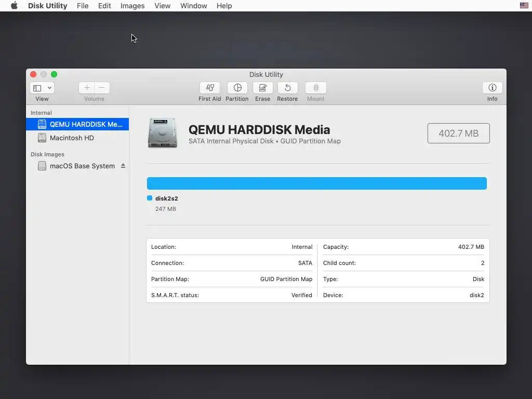Open the Images menu
Viewport: 532px width, 399px height.
132,6
